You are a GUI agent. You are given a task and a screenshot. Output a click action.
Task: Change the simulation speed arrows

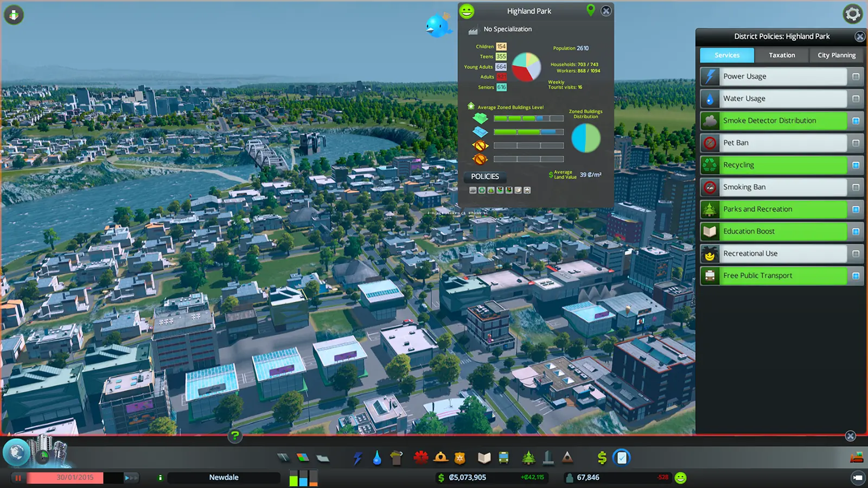(131, 478)
